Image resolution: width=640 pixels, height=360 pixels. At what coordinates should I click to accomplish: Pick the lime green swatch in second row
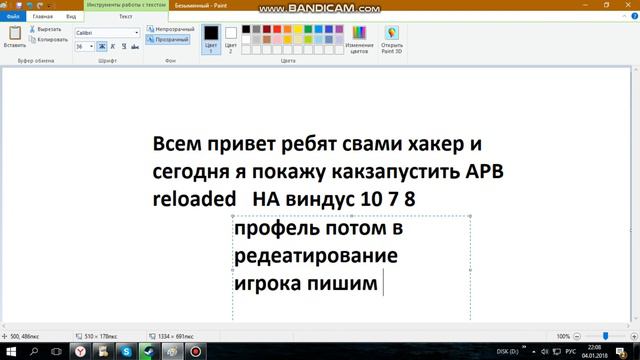308,40
